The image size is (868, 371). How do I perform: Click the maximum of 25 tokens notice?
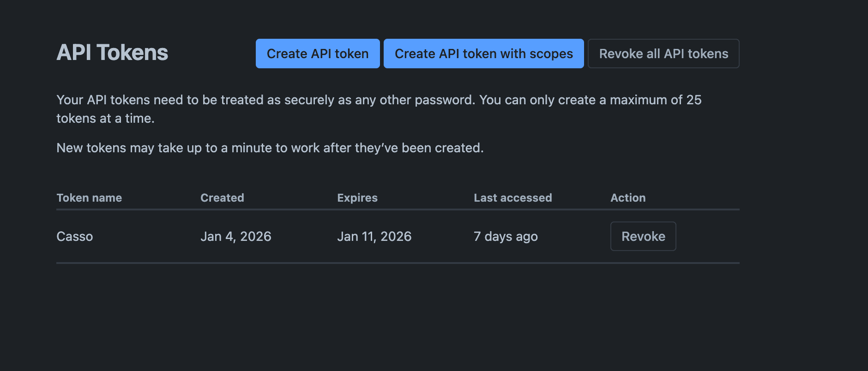point(379,109)
